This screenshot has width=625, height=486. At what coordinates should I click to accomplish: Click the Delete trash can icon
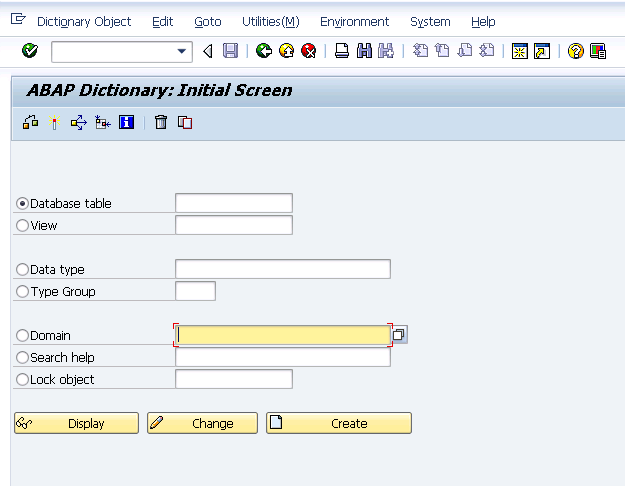(161, 122)
